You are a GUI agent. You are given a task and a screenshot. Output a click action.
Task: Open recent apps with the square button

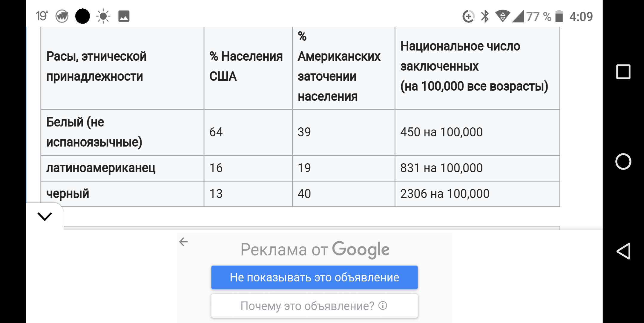coord(623,72)
